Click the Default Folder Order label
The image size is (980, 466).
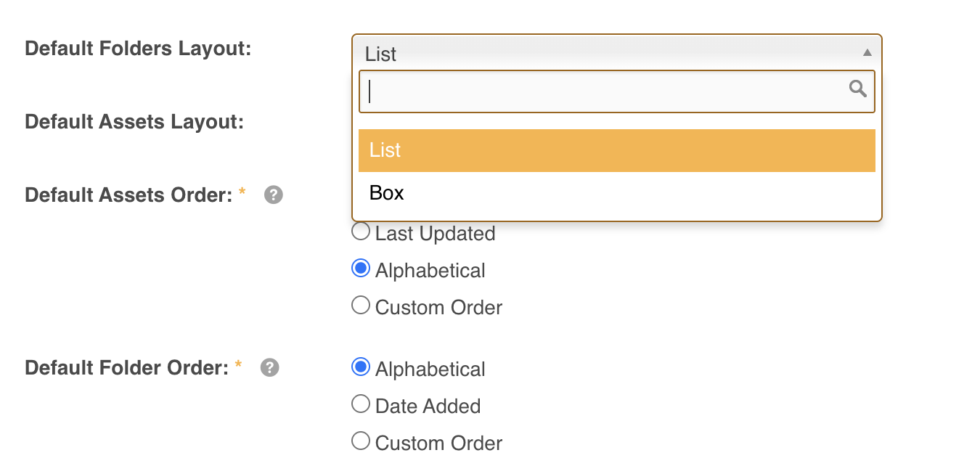[127, 367]
